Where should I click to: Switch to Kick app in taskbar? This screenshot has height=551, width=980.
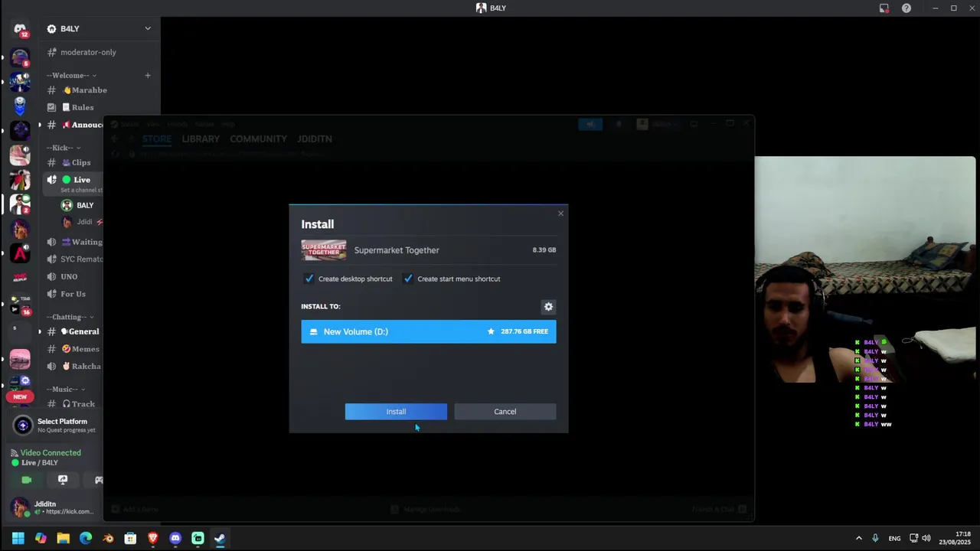point(198,538)
